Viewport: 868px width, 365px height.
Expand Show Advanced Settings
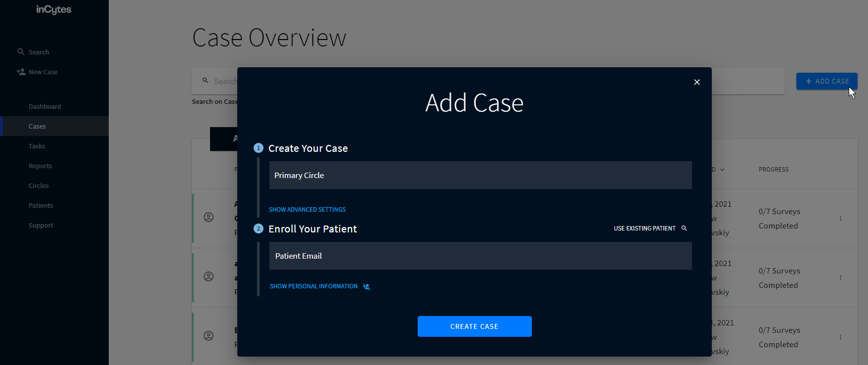pyautogui.click(x=307, y=210)
